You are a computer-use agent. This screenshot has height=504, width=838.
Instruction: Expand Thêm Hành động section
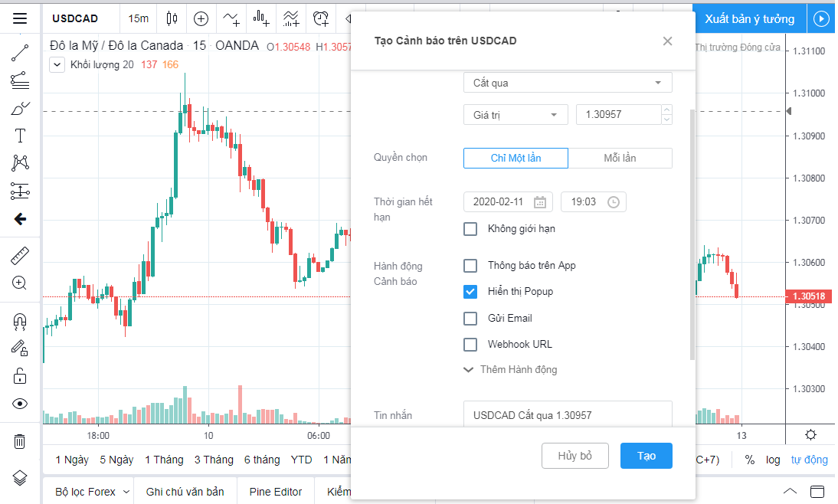[510, 370]
